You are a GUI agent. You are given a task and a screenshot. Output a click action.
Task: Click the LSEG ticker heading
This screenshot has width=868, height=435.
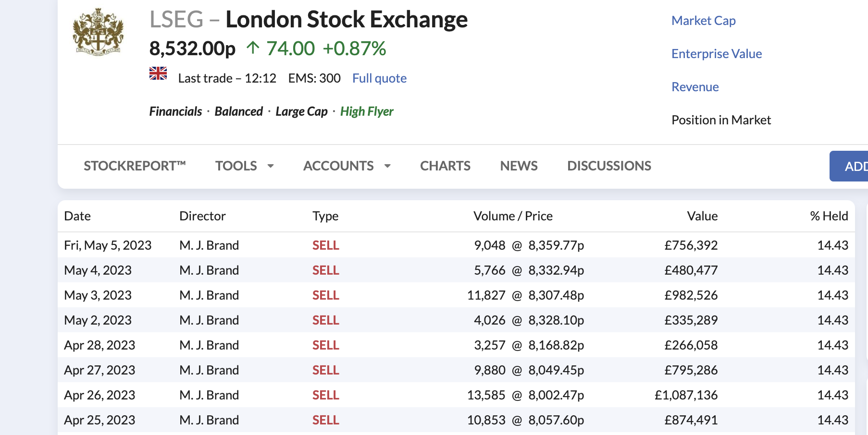coord(176,20)
